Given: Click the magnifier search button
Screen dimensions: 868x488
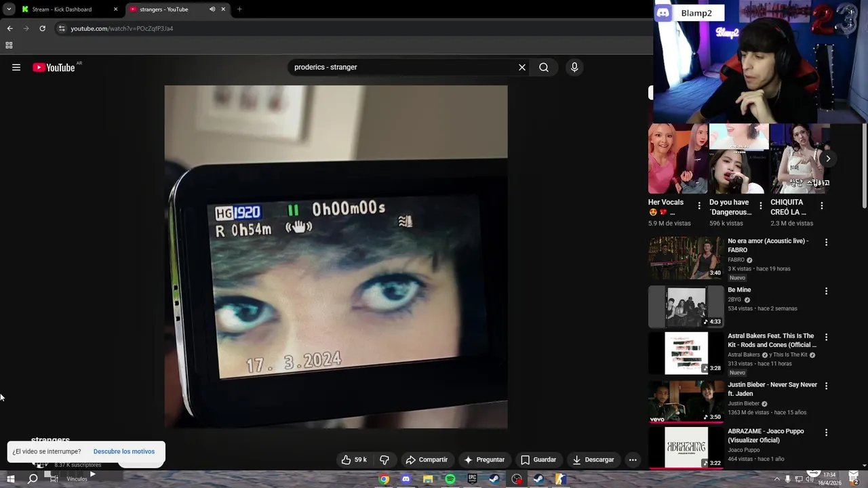Looking at the screenshot, I should tap(544, 67).
